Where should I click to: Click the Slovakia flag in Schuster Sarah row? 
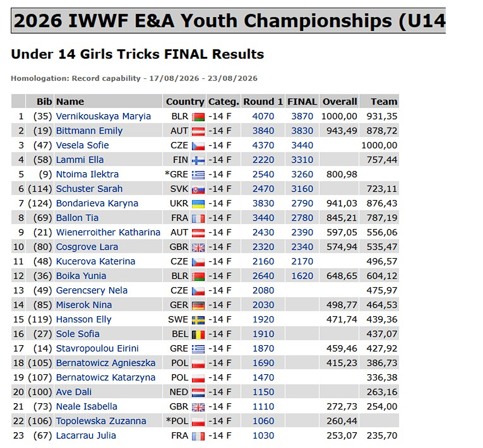198,189
